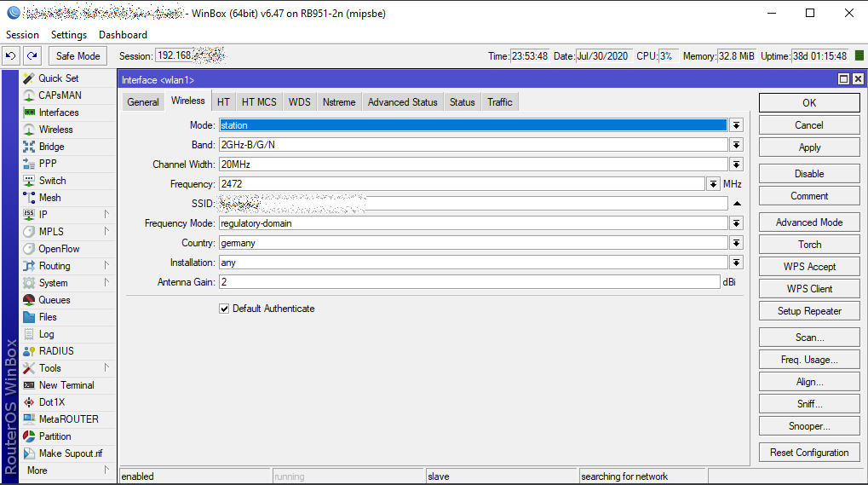Switch to the Traffic tab
Image resolution: width=868 pixels, height=485 pixels.
click(500, 102)
